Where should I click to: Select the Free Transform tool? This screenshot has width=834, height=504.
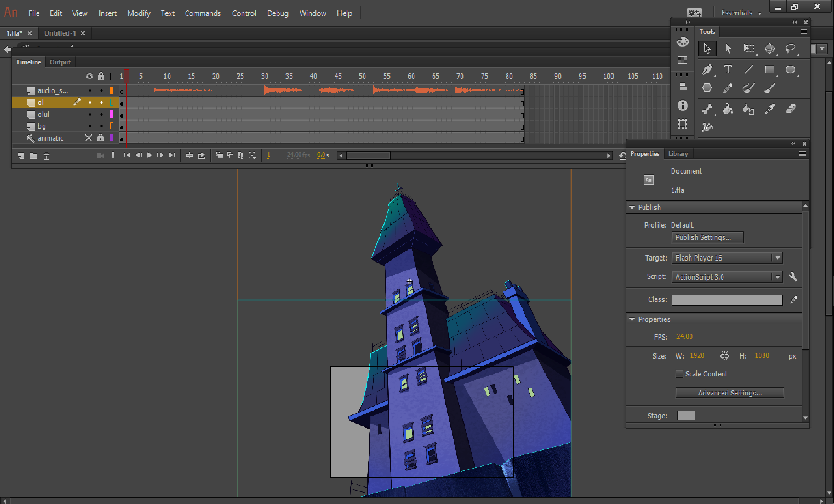[x=749, y=49]
